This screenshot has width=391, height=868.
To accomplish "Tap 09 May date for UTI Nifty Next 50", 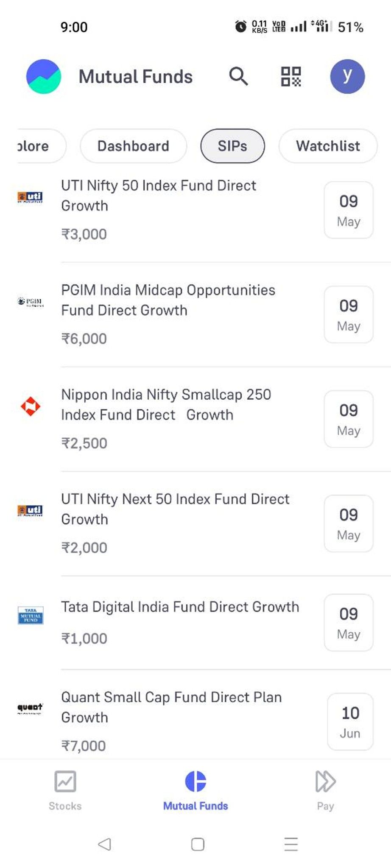I will pyautogui.click(x=349, y=523).
